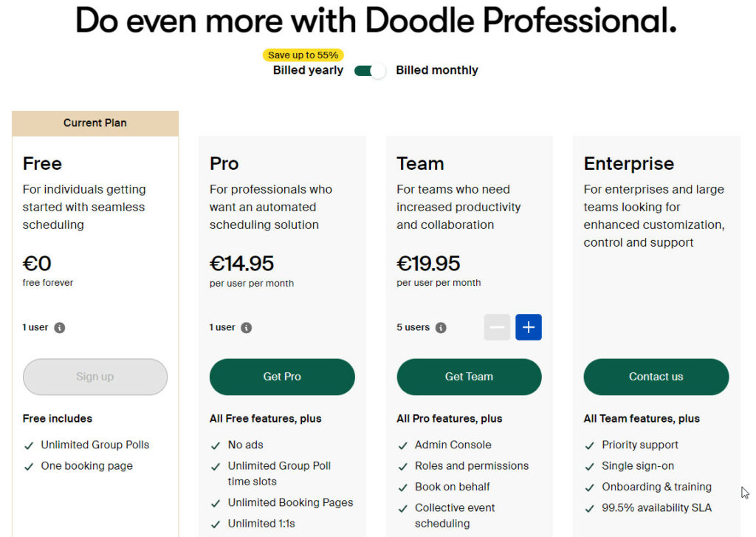Switch the billing toggle to monthly
This screenshot has width=756, height=537.
pos(370,70)
